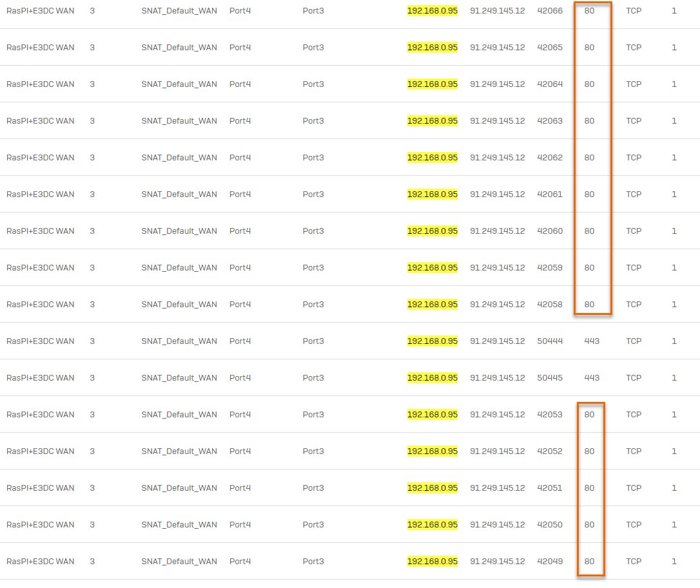Click 91.249.145.12 in the 50445 row
Viewport: 700px width, 588px height.
click(498, 378)
